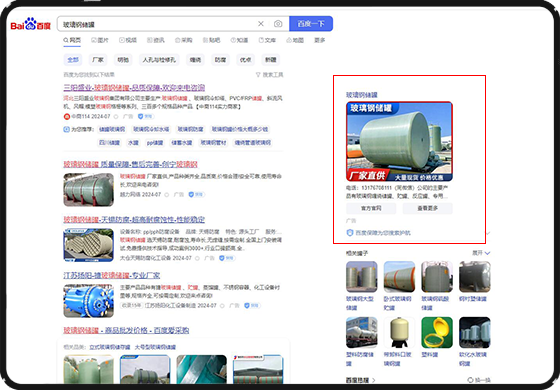
Task: Click the red 中商114 source icon
Action: [x=67, y=116]
